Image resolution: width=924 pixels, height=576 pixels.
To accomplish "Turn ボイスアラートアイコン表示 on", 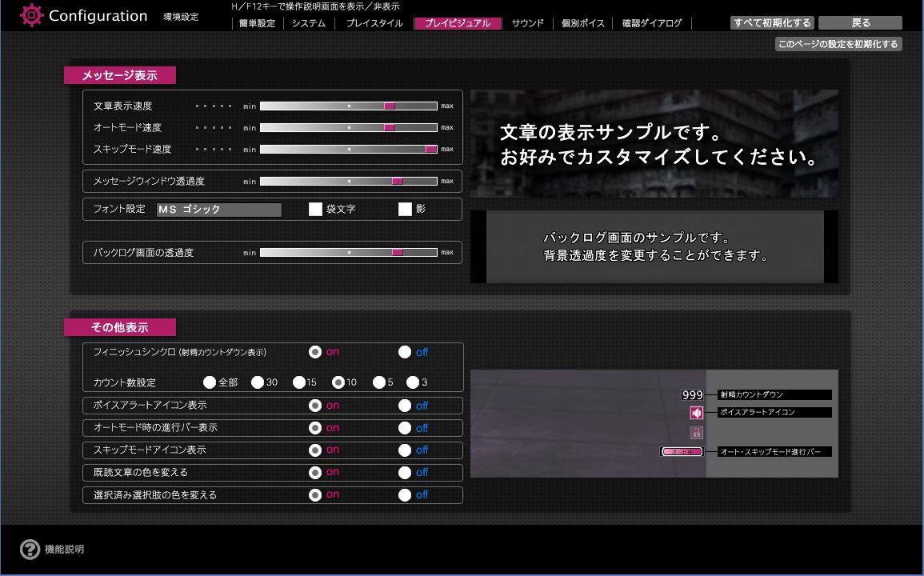I will (315, 406).
